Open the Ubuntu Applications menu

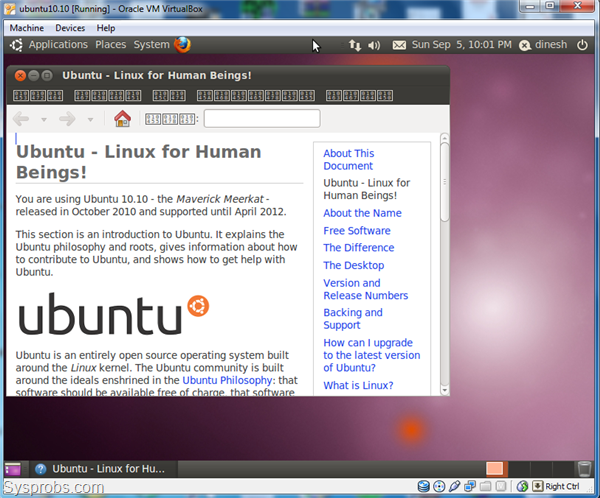[x=58, y=45]
